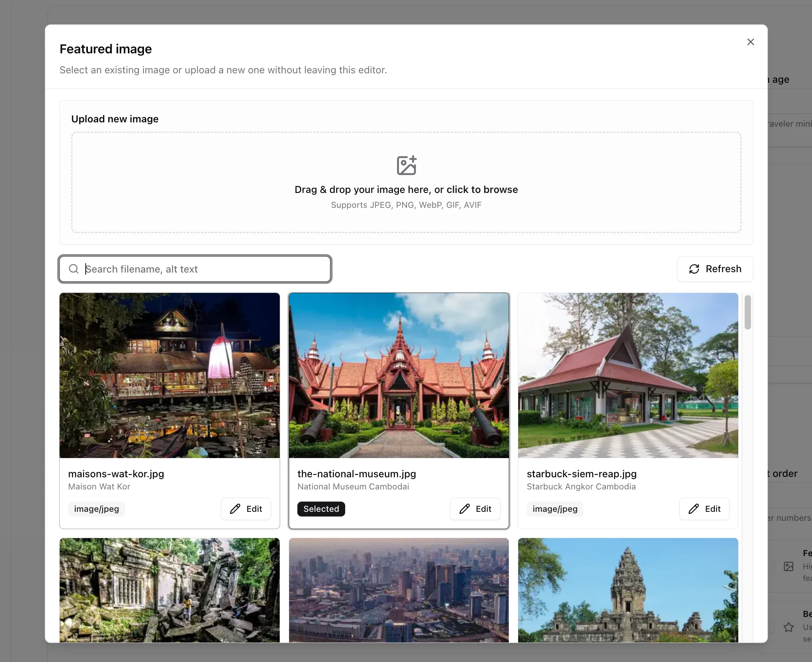Select the starbuck-siem-reap.jpg thumbnail
The height and width of the screenshot is (662, 812).
(628, 375)
